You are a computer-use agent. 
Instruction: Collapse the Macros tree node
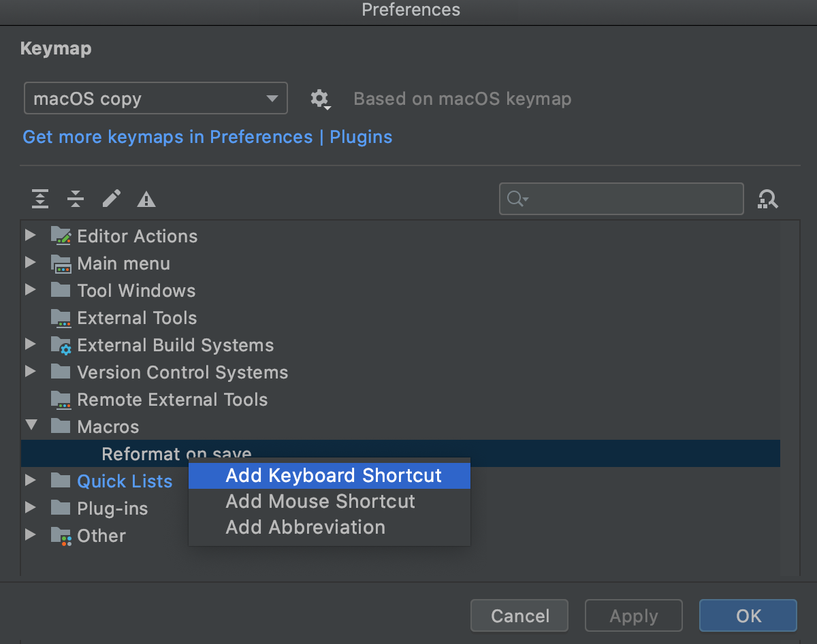pyautogui.click(x=31, y=425)
